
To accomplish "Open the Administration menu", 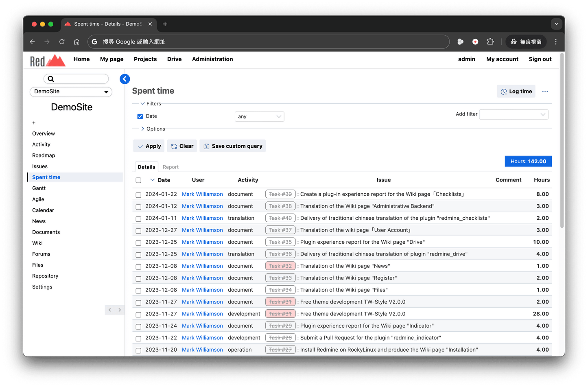I will (x=212, y=59).
